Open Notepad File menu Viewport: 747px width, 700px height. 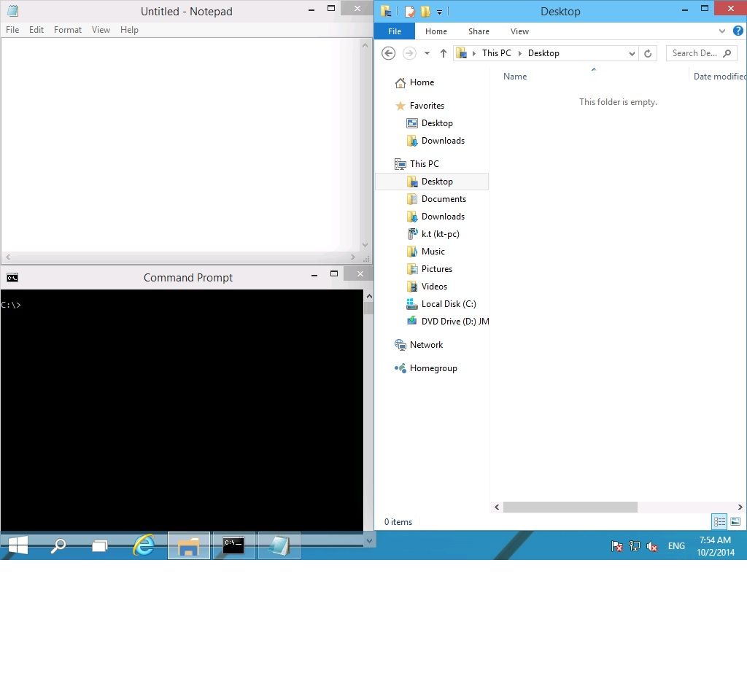pos(12,29)
